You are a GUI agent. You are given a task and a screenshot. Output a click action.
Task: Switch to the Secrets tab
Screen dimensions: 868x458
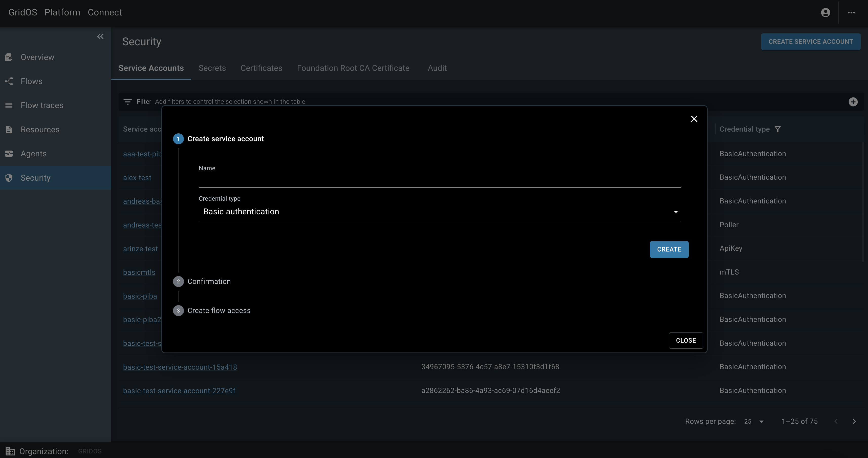[x=212, y=68]
